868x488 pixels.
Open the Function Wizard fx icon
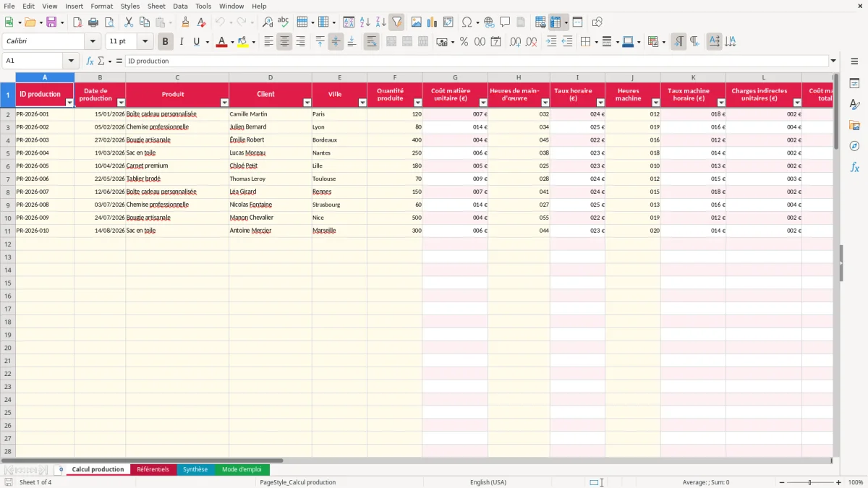click(90, 61)
